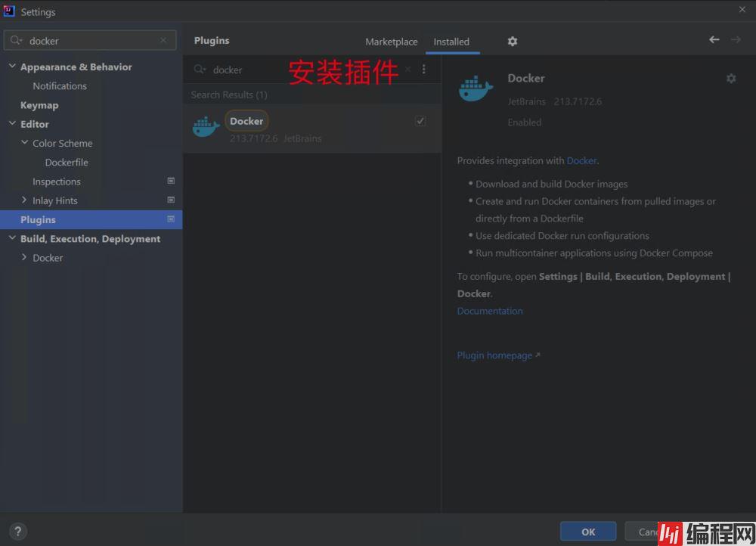
Task: Click the Plugins project-level settings icon
Action: click(171, 219)
